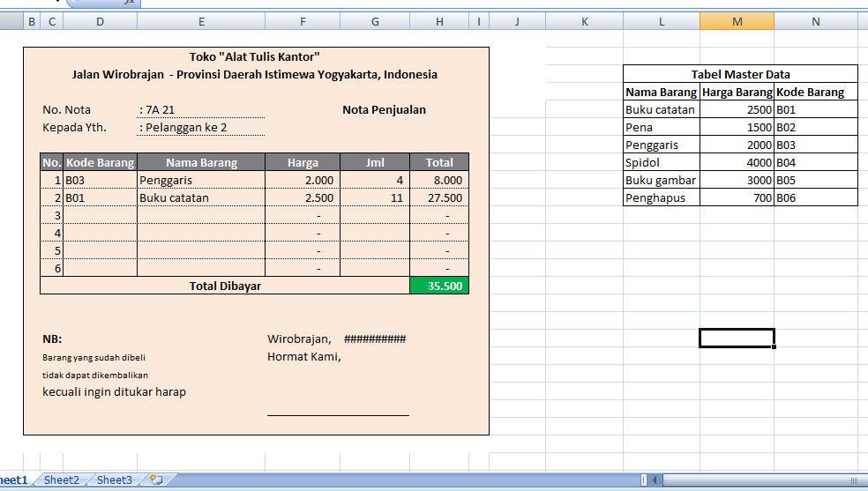This screenshot has height=491, width=868.
Task: Click the invoice 'Total' header cell
Action: pos(439,162)
